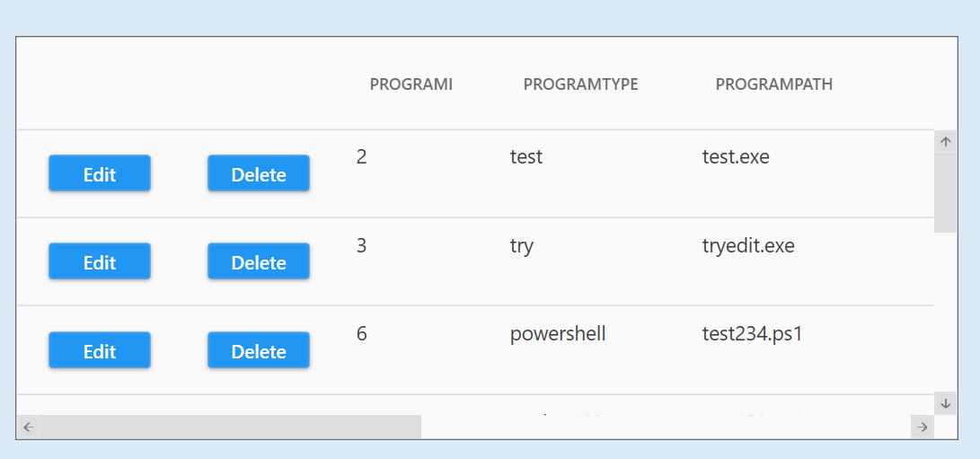Click the 'powershell' program type cell
Screen dimensions: 980x459
558,334
